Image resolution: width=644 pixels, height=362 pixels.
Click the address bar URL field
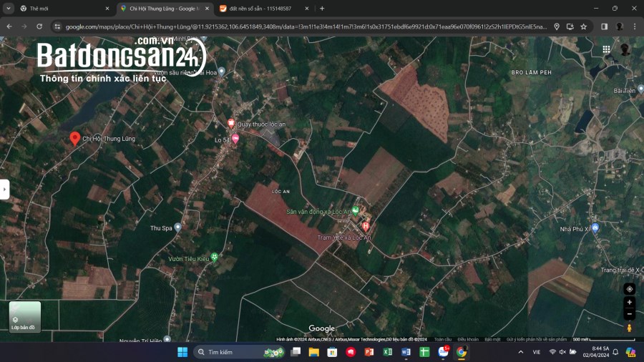click(x=306, y=26)
